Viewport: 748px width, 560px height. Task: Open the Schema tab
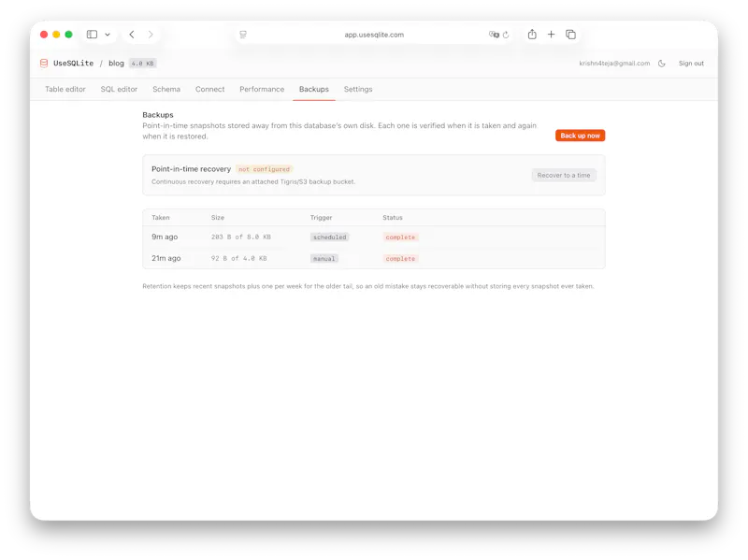[x=166, y=89]
